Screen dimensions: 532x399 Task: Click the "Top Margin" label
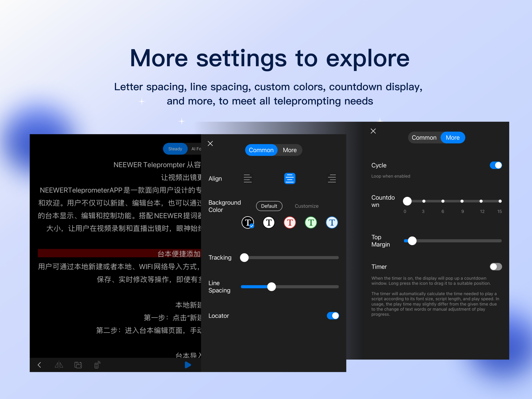[x=381, y=241]
